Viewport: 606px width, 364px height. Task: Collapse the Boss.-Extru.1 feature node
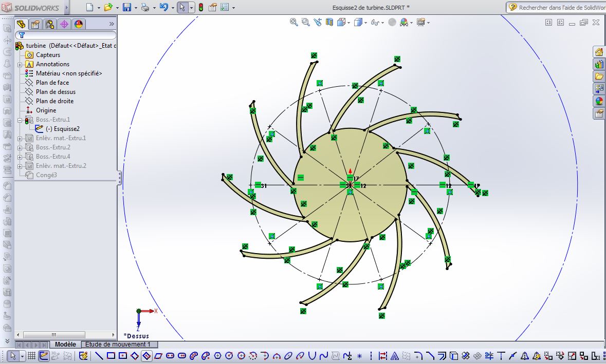20,120
